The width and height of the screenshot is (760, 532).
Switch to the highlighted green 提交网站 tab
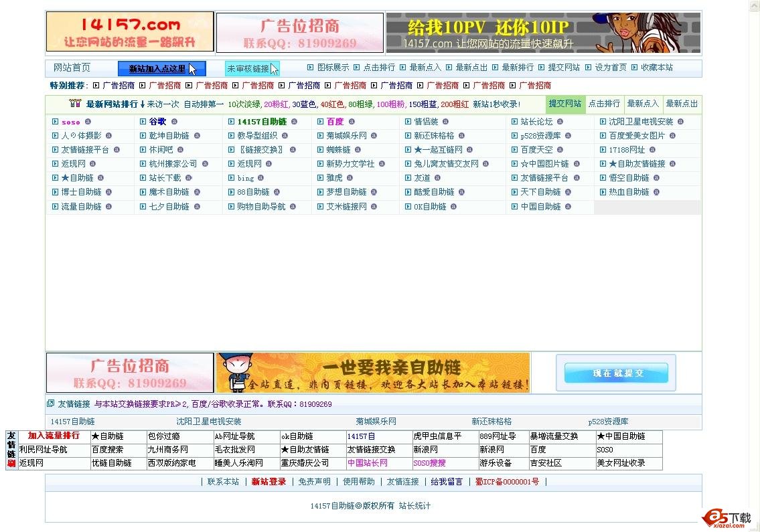click(564, 104)
